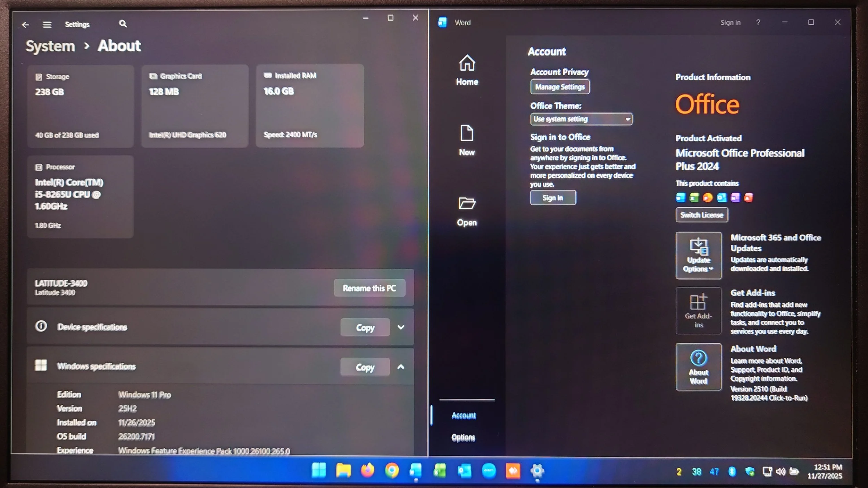This screenshot has width=868, height=488.
Task: Click System in the breadcrumb
Action: pos(50,46)
